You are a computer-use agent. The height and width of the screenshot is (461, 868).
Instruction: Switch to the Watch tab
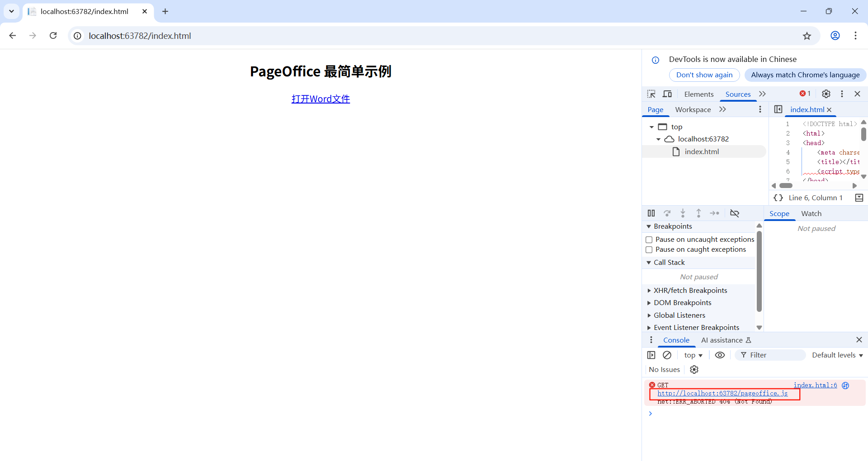click(811, 214)
